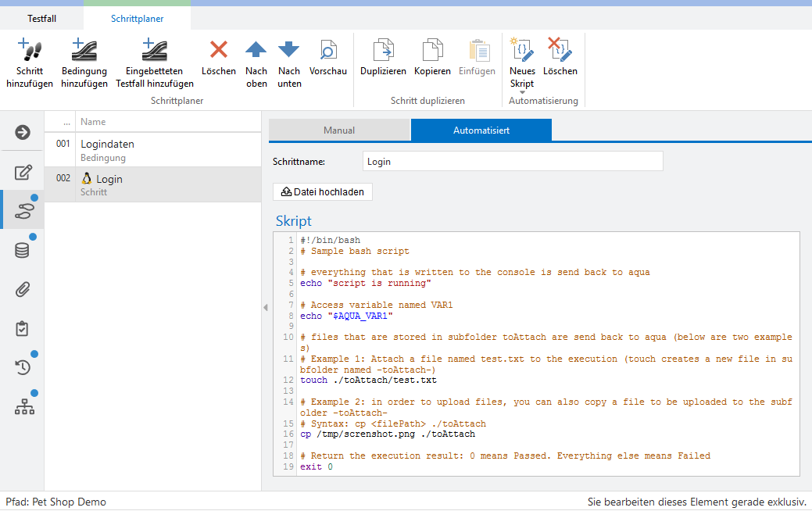Viewport: 812px width, 511px height.
Task: Click Datei hochladen button
Action: click(323, 191)
